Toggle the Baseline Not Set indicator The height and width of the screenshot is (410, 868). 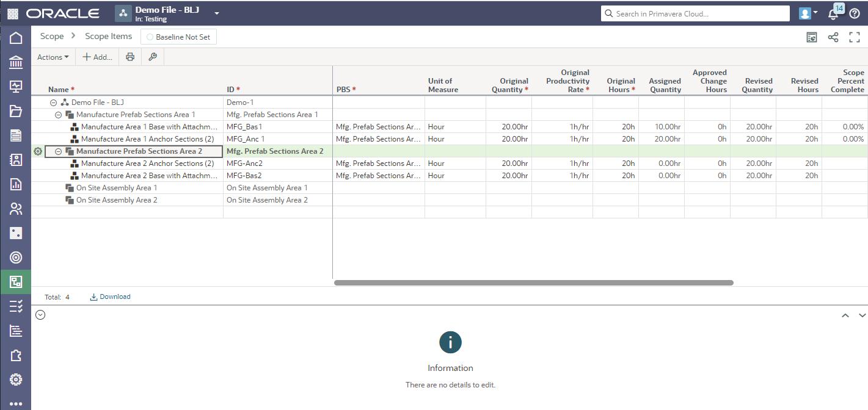pos(178,37)
